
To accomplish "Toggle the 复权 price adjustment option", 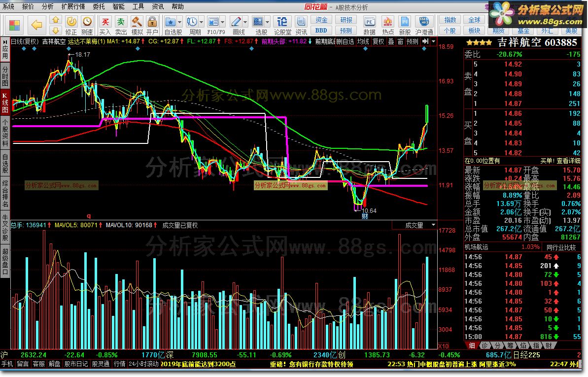I will [x=379, y=41].
